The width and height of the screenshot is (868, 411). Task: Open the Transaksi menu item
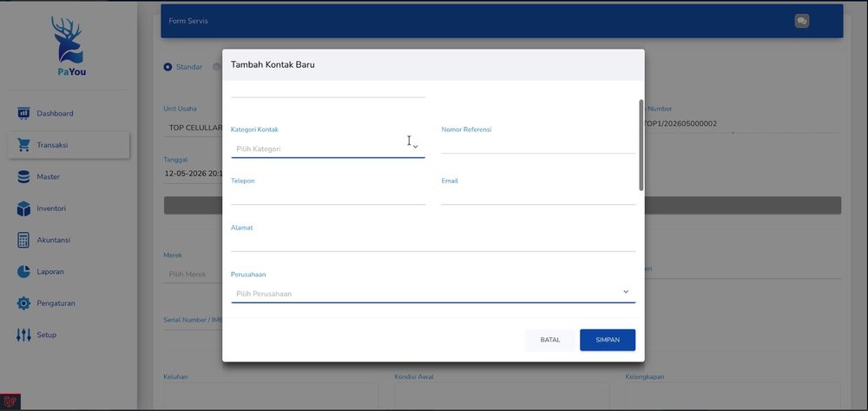pos(69,145)
